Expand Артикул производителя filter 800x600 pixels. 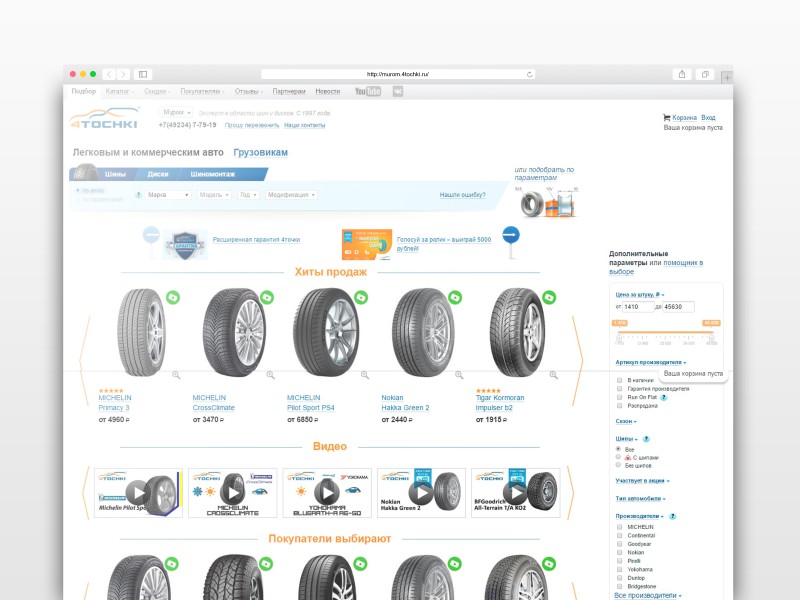click(651, 362)
